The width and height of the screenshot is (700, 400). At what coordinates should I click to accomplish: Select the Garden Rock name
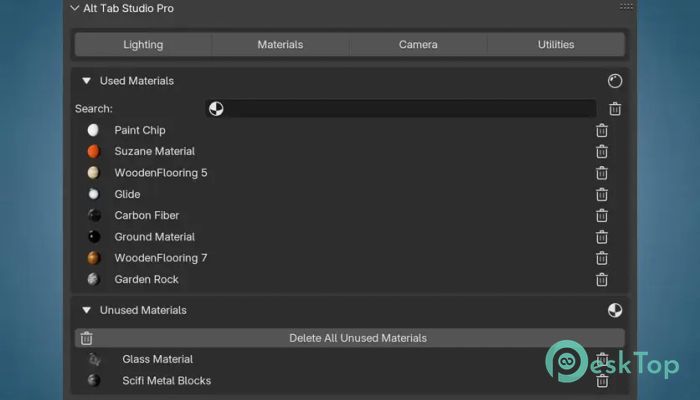pos(146,279)
